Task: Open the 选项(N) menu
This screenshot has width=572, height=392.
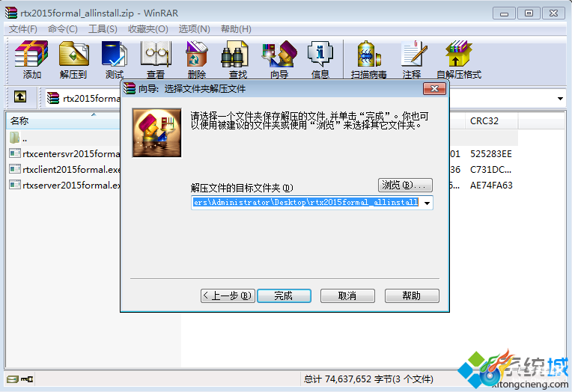Action: [x=194, y=29]
